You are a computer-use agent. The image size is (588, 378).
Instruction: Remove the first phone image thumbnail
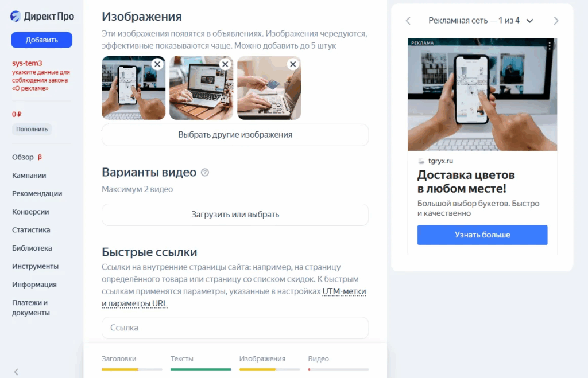coord(157,64)
